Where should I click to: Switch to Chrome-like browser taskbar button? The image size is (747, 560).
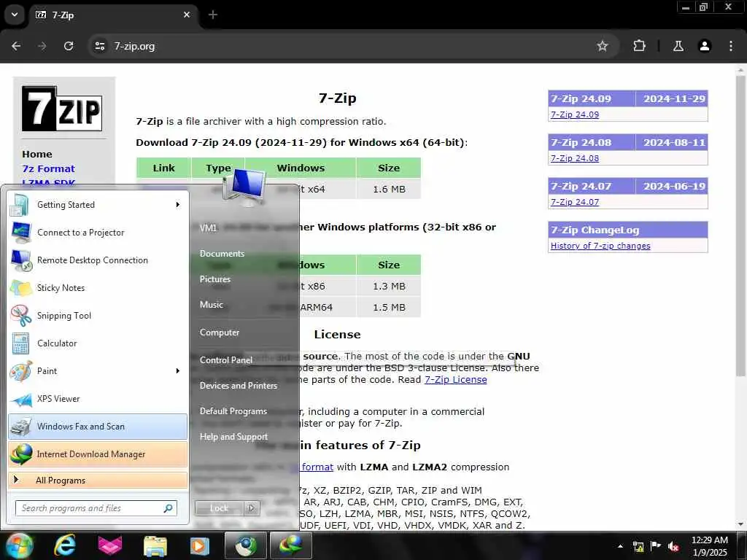tap(245, 545)
